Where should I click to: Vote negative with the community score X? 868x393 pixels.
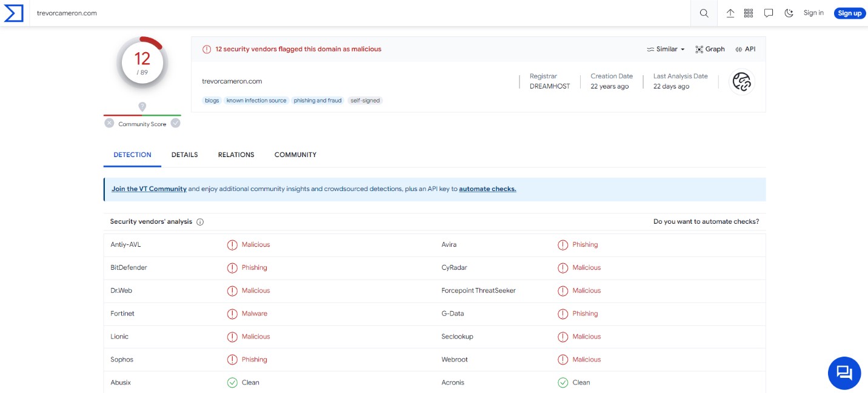point(109,123)
